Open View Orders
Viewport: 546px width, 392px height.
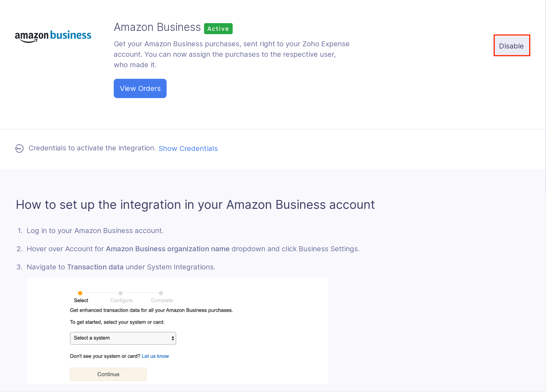pos(140,88)
